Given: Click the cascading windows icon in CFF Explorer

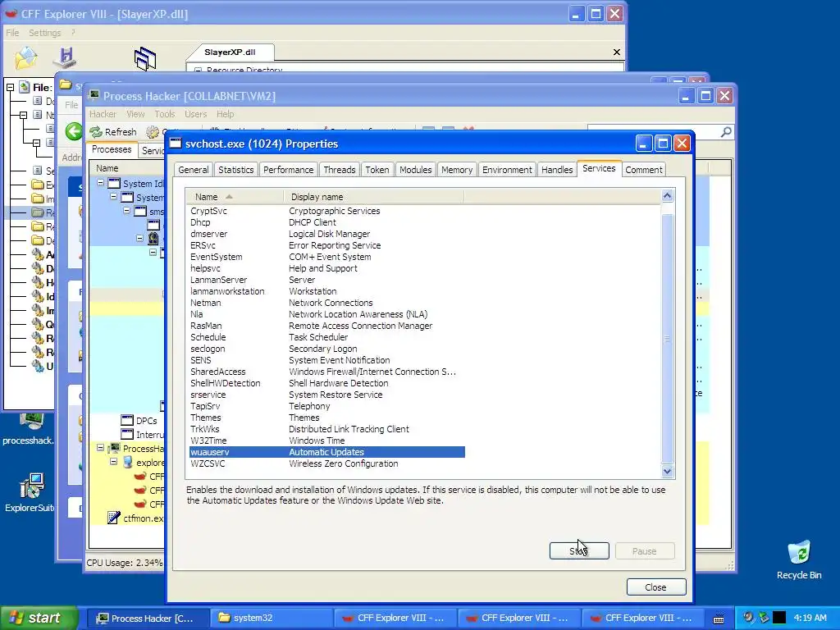Looking at the screenshot, I should pos(145,58).
